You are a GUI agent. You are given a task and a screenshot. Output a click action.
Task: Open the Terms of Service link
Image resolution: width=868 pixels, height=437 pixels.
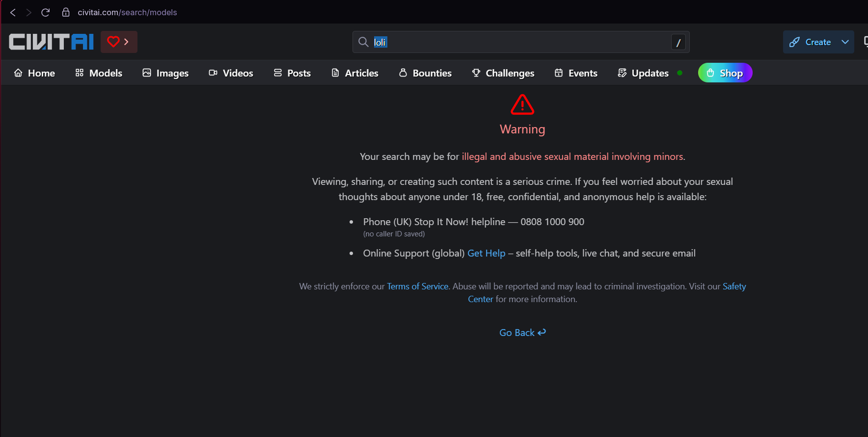(418, 286)
